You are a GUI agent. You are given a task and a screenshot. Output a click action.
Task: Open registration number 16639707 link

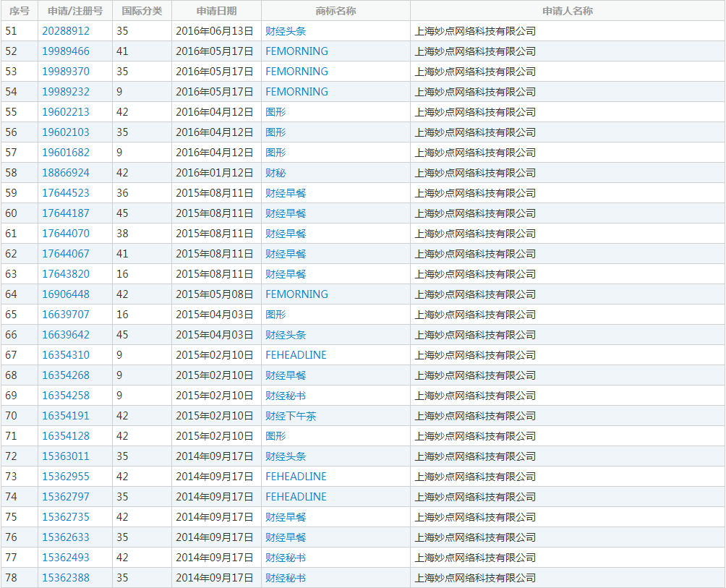(66, 315)
